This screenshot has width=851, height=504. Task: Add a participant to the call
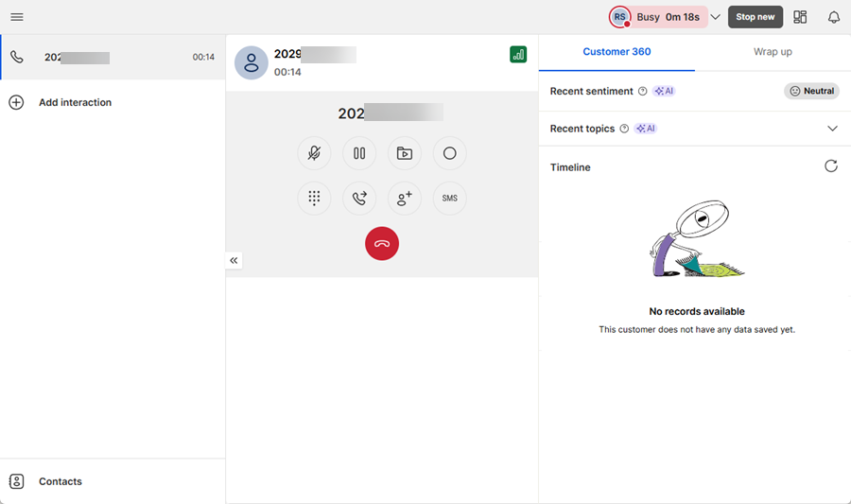405,199
